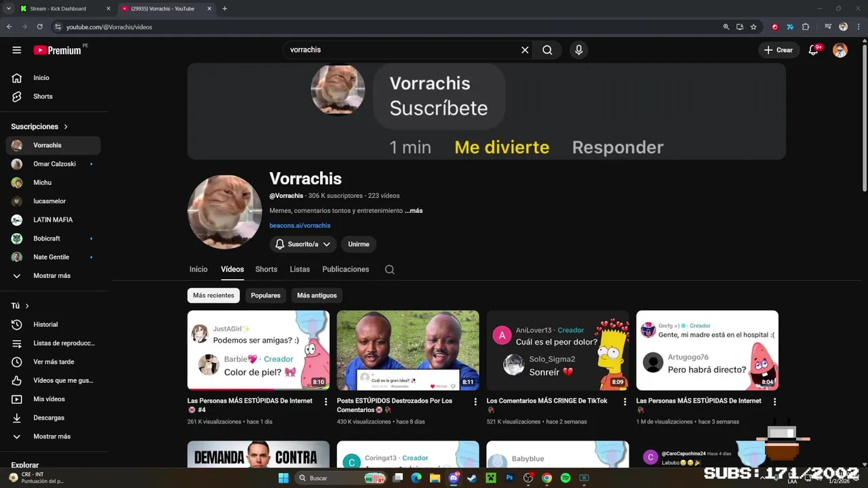The height and width of the screenshot is (488, 868).
Task: Open Shorts from the left sidebar
Action: coord(53,96)
